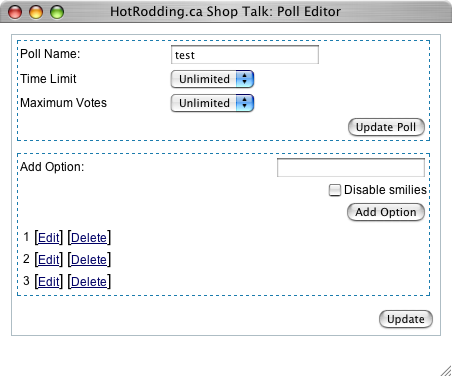Click the Maximum Votes blue stepper arrows
Viewport: 452px width, 377px height.
coord(245,103)
